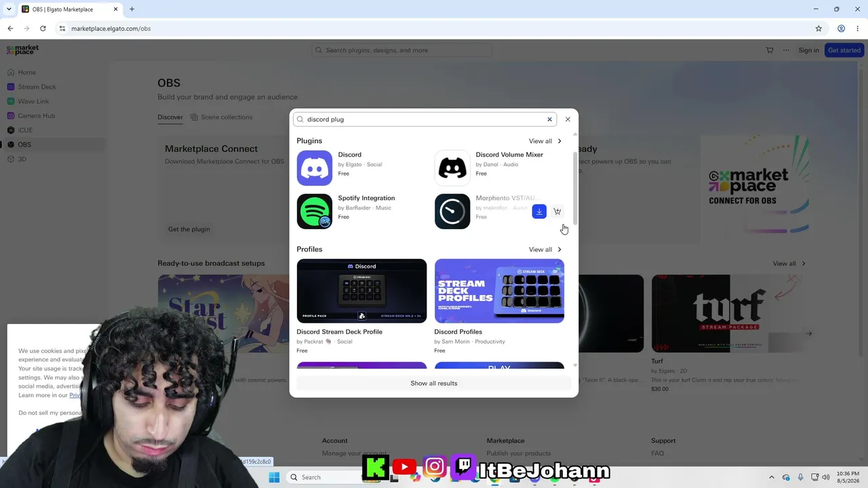
Task: View all ready-to-use broadcast setups
Action: click(789, 264)
